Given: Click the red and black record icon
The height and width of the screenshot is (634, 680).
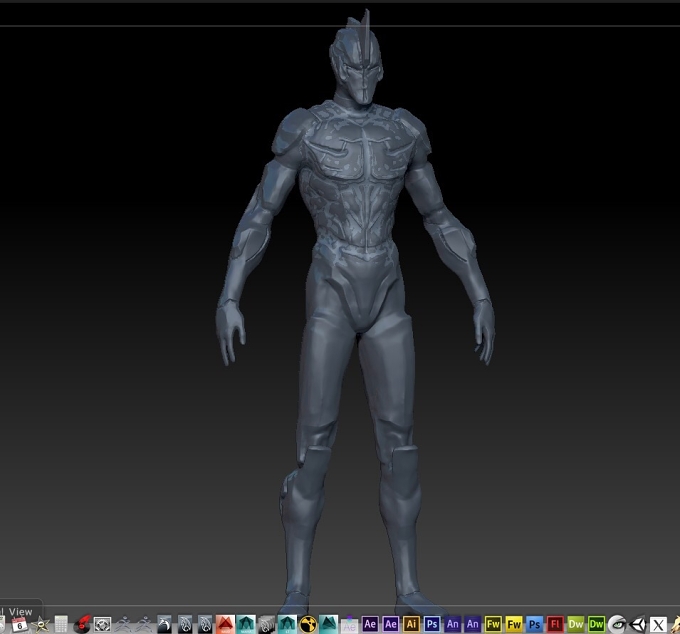Looking at the screenshot, I should (x=82, y=625).
